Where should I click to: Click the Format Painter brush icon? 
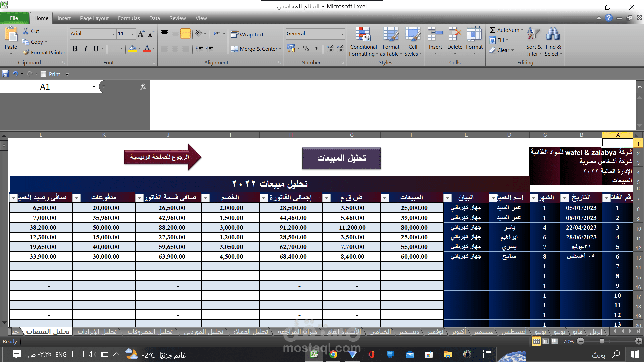[x=26, y=53]
